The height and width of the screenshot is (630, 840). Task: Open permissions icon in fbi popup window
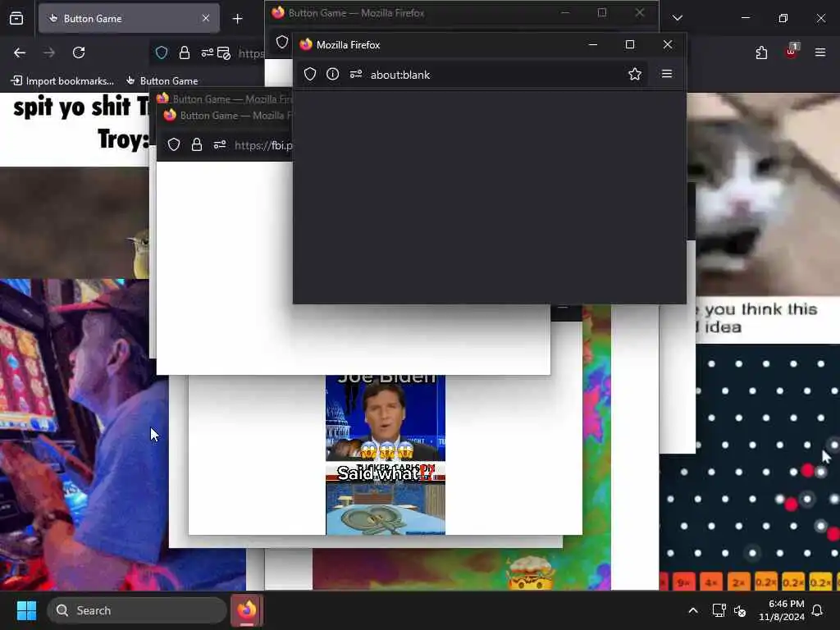pos(220,144)
